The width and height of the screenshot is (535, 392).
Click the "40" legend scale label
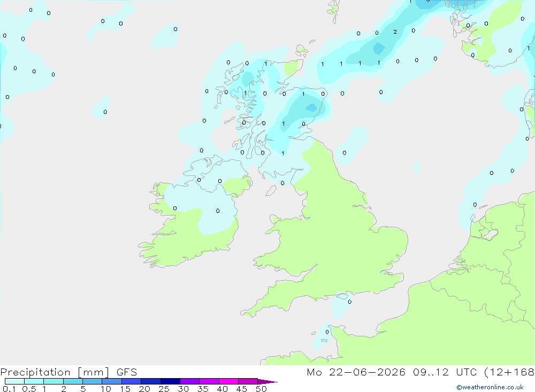point(222,389)
